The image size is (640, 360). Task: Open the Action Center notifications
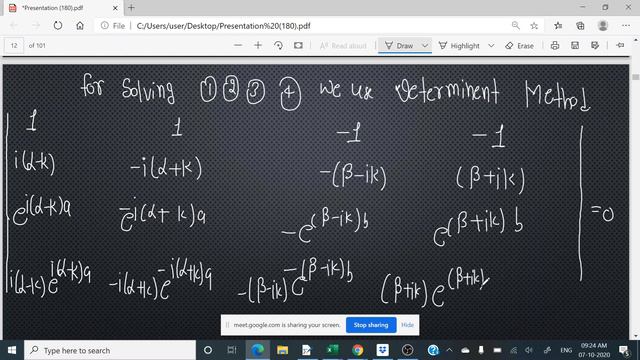click(624, 350)
